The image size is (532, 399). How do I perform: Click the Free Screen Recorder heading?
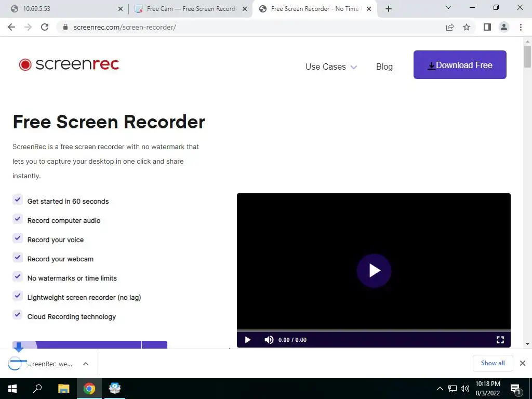109,122
